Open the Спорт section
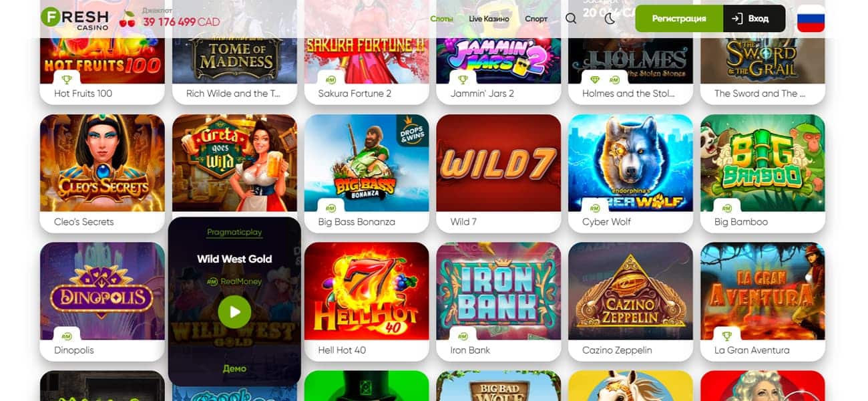The image size is (868, 401). click(536, 19)
